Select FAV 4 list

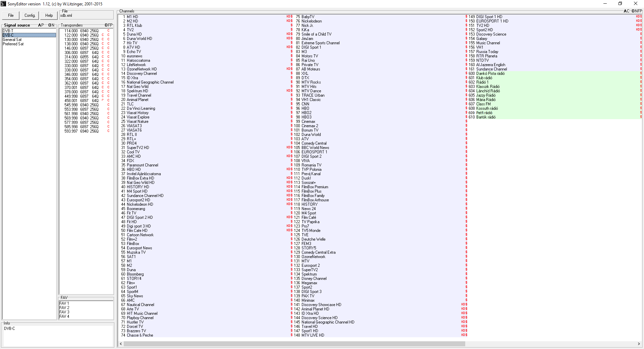click(x=86, y=316)
